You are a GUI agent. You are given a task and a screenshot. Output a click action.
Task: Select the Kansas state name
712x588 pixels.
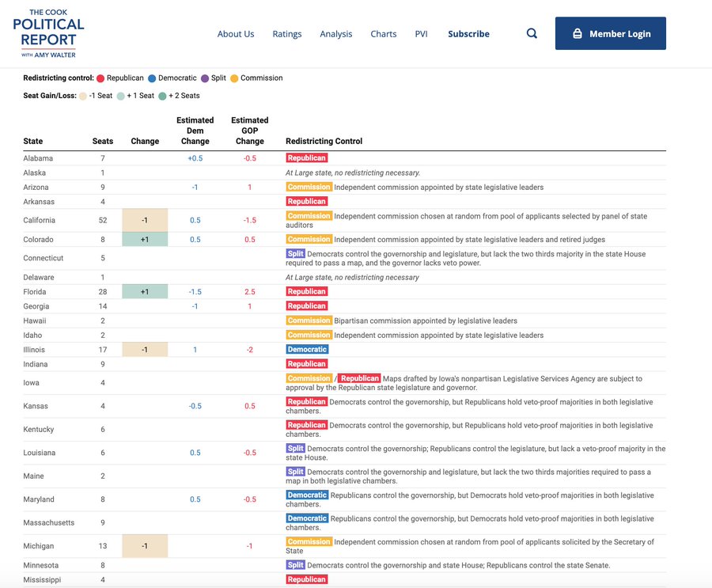(x=36, y=406)
